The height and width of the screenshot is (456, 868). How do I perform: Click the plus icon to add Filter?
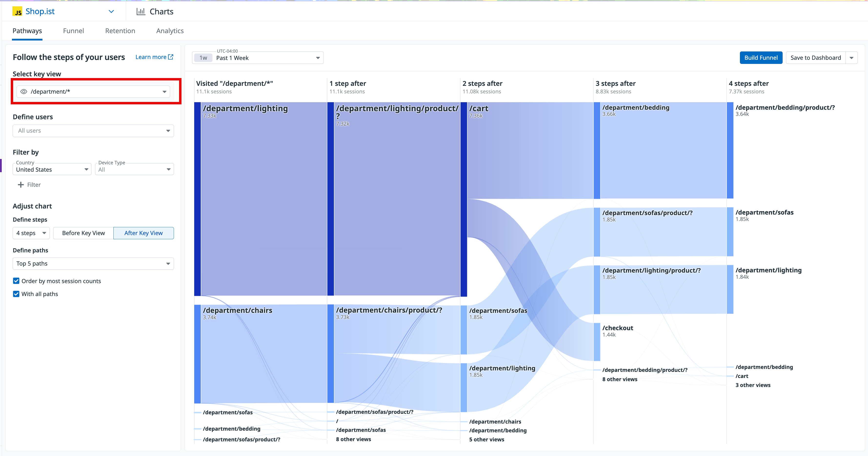click(x=21, y=185)
